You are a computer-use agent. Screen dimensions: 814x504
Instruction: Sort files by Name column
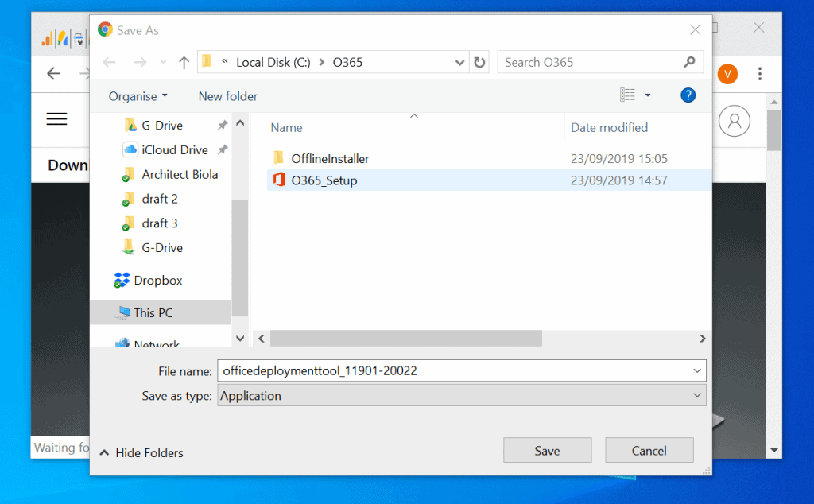pos(286,128)
